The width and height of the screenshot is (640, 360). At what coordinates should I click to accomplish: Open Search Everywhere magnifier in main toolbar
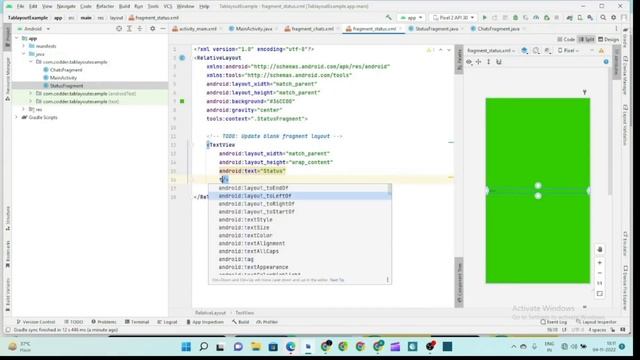click(603, 18)
